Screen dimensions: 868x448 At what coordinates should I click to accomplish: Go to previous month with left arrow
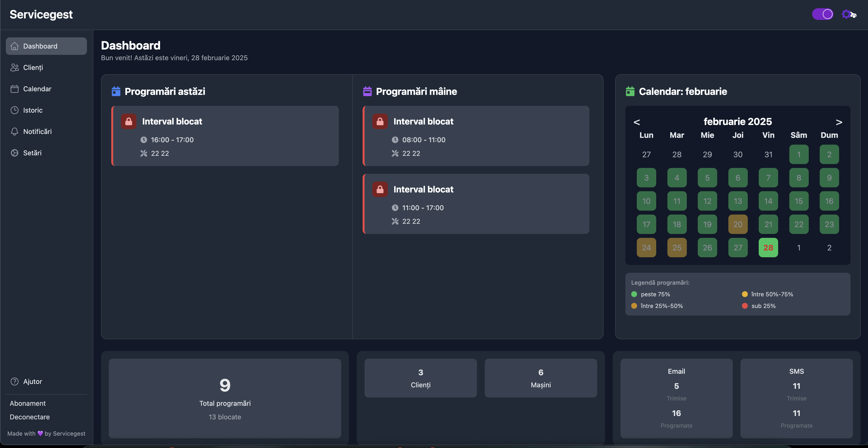[637, 122]
